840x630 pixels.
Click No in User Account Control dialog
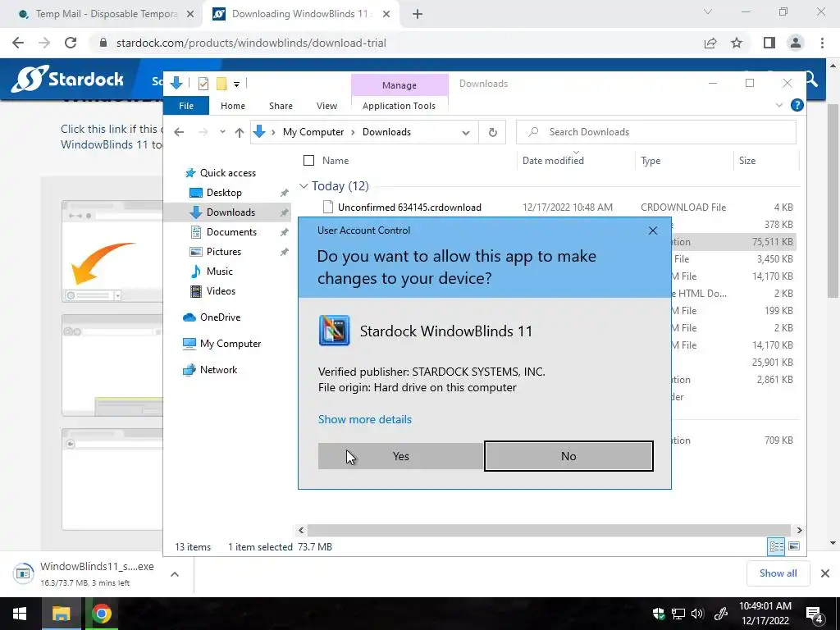[x=568, y=456]
